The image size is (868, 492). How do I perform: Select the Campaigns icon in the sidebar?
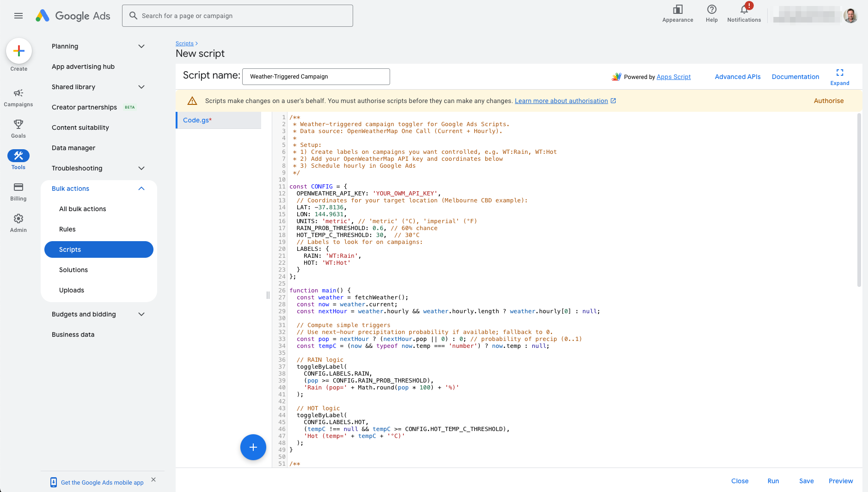pyautogui.click(x=18, y=93)
